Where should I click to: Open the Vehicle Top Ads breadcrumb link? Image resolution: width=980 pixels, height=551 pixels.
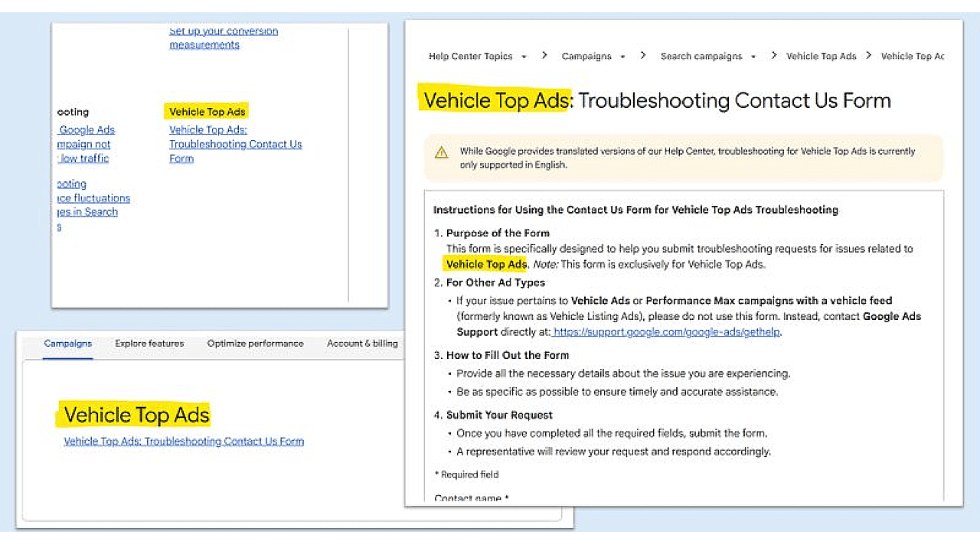pyautogui.click(x=821, y=56)
